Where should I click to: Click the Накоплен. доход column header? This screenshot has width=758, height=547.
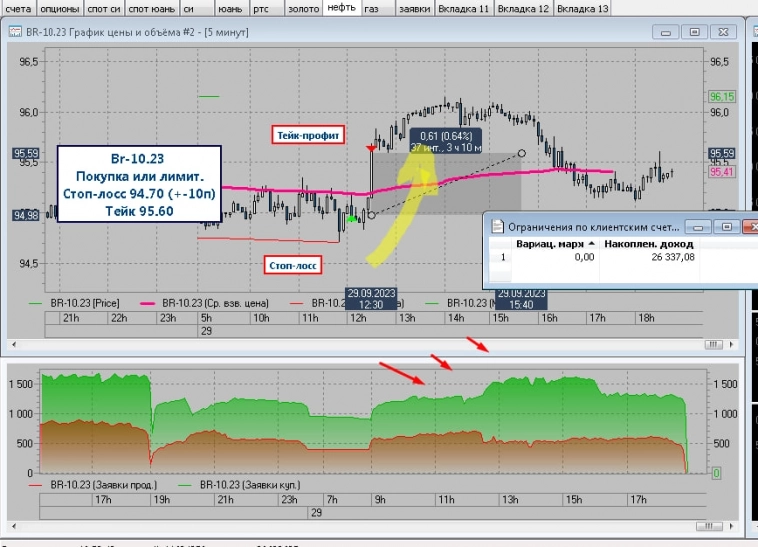(649, 244)
